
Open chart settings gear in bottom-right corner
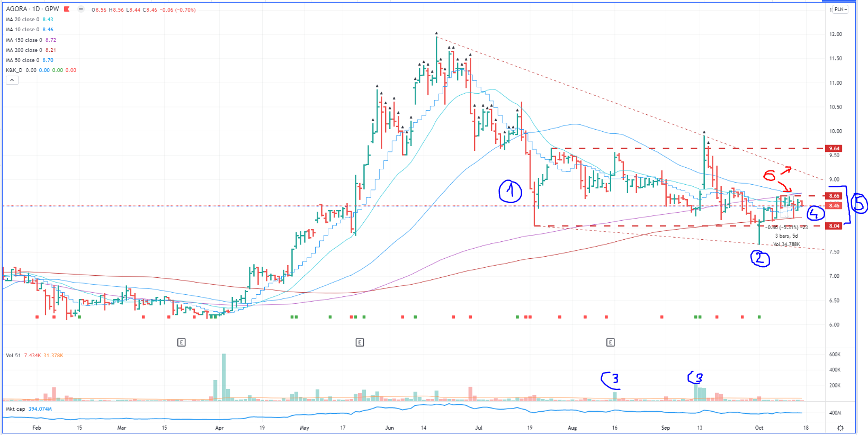pos(840,428)
